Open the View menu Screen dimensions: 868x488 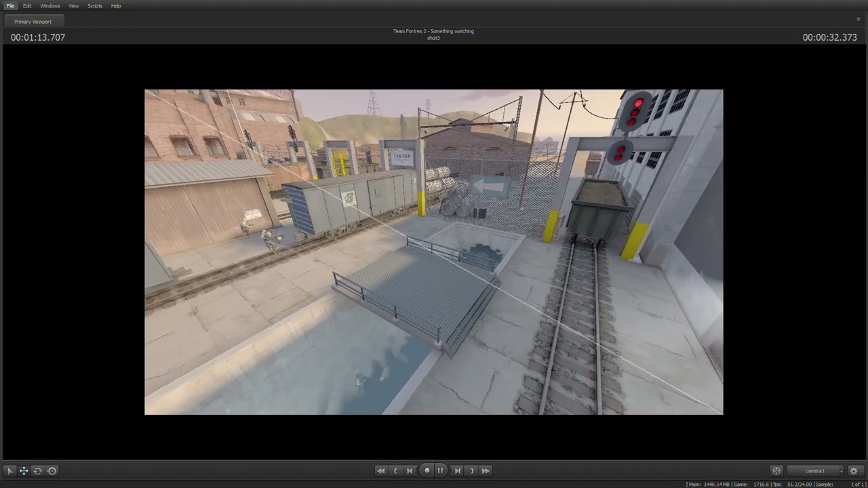point(73,6)
